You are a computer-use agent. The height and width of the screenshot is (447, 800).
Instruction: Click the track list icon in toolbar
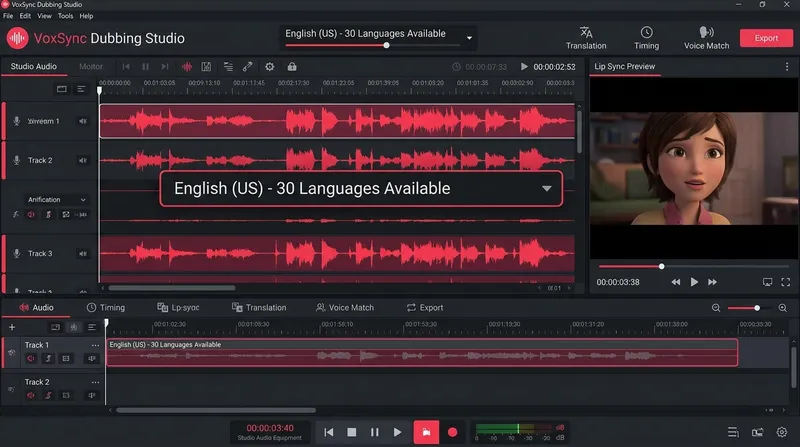tap(228, 66)
